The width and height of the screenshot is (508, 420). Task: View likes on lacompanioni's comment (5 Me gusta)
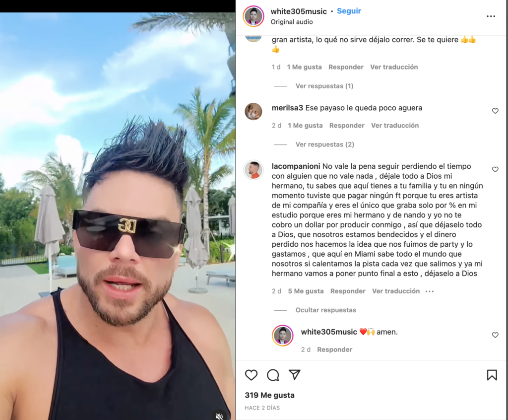point(306,291)
